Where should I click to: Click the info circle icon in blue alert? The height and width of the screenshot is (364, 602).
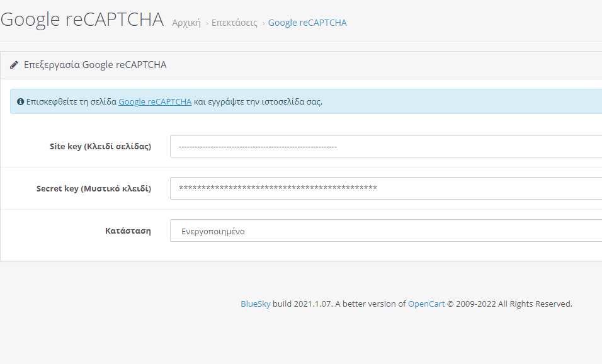(20, 102)
